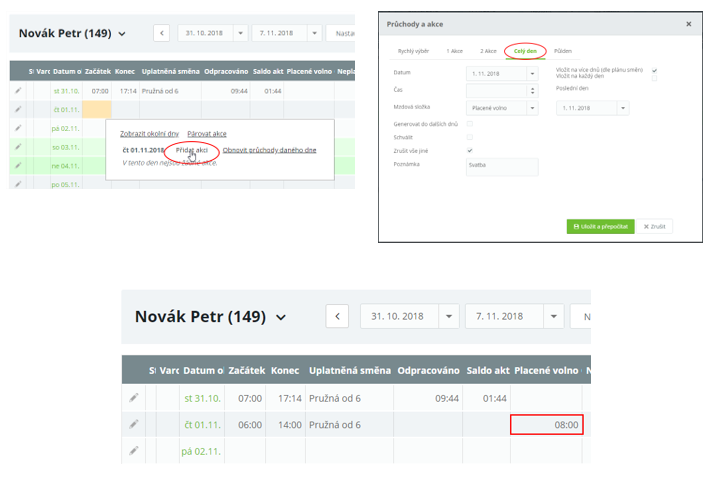Switch to the Půlden tab

(x=563, y=50)
